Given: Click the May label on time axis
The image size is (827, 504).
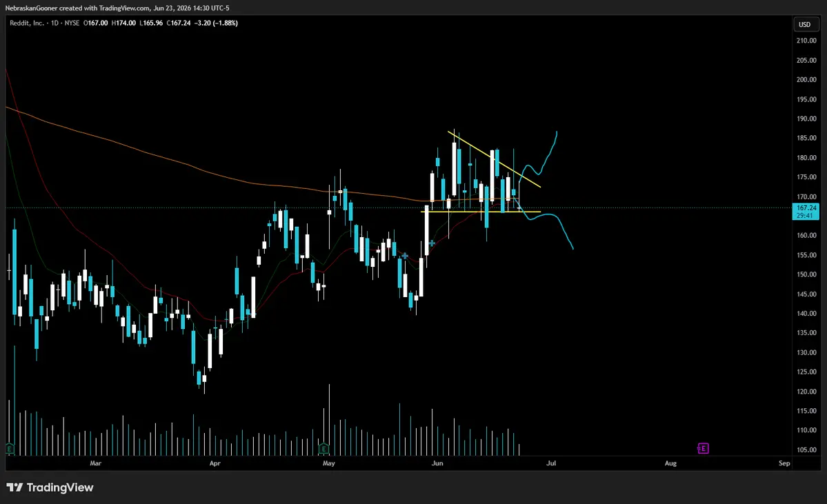Looking at the screenshot, I should tap(328, 463).
